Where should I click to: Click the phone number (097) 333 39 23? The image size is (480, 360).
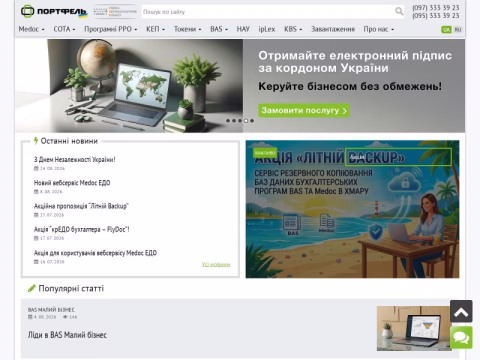click(x=436, y=7)
